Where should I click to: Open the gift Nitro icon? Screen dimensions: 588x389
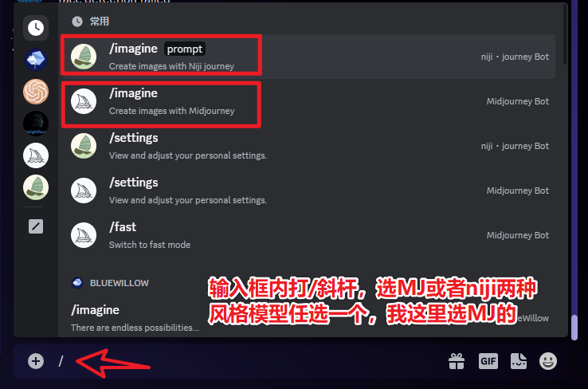point(457,361)
